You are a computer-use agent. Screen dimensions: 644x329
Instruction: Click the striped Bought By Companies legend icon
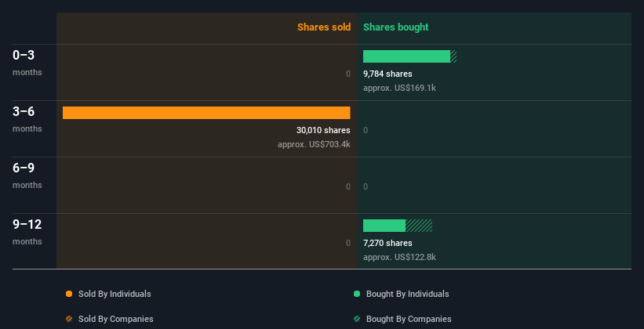[x=357, y=319]
